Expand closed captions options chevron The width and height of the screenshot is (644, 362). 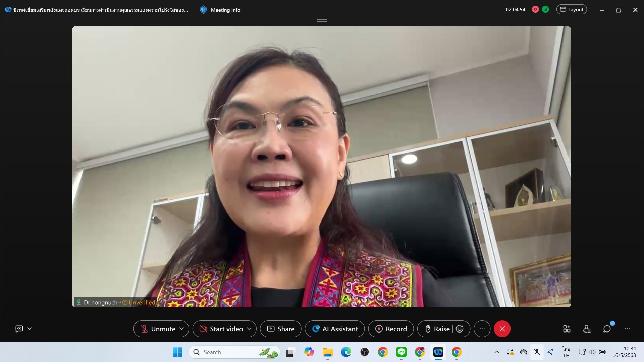[x=30, y=329]
